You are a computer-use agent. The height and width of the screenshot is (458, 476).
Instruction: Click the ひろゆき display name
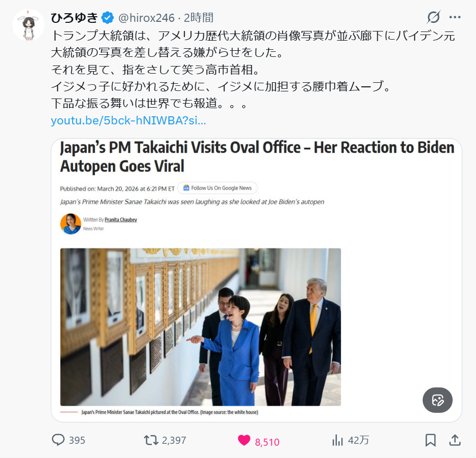(74, 18)
